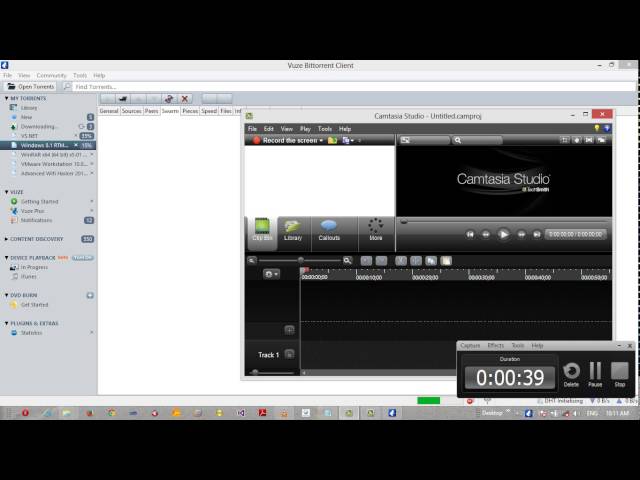
Task: Collapse the VUZE sidebar section
Action: pyautogui.click(x=7, y=192)
